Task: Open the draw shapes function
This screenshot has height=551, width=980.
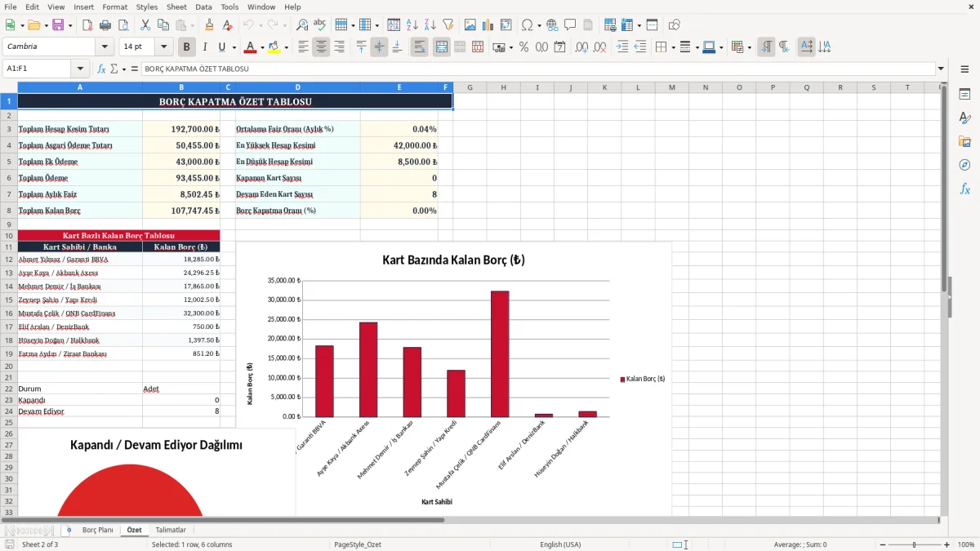Action: click(x=675, y=25)
